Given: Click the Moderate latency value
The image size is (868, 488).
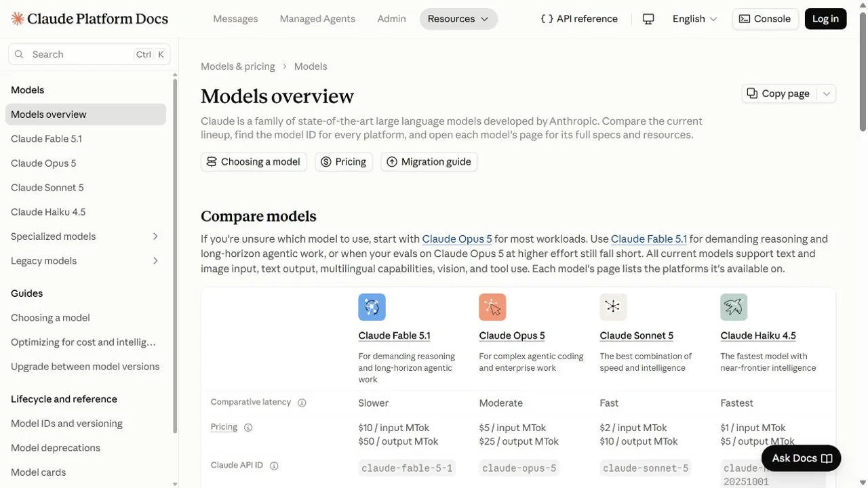Looking at the screenshot, I should pyautogui.click(x=501, y=403).
